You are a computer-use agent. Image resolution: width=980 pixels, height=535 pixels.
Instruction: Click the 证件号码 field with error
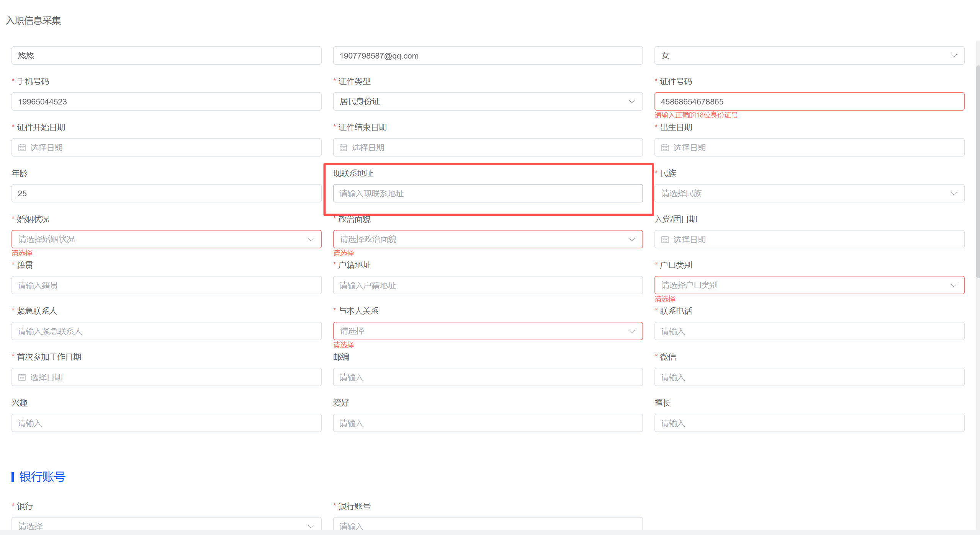(x=809, y=102)
